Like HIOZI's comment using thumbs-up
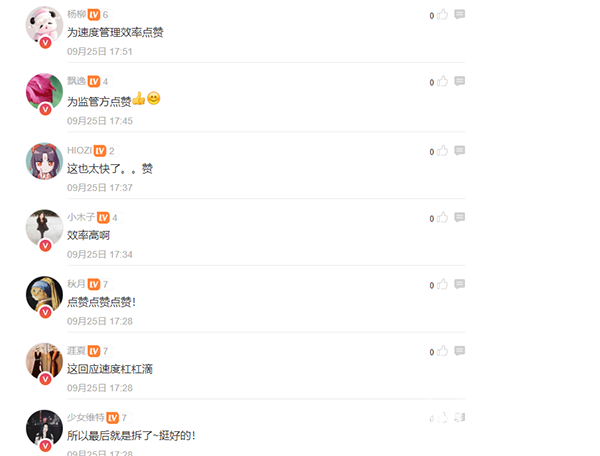600x456 pixels. pyautogui.click(x=442, y=151)
